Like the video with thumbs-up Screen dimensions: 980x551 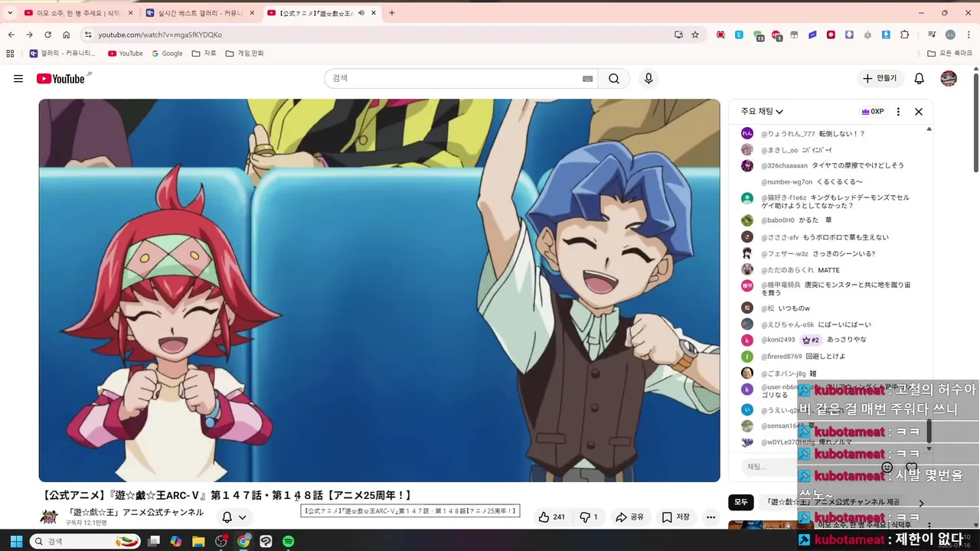click(551, 517)
